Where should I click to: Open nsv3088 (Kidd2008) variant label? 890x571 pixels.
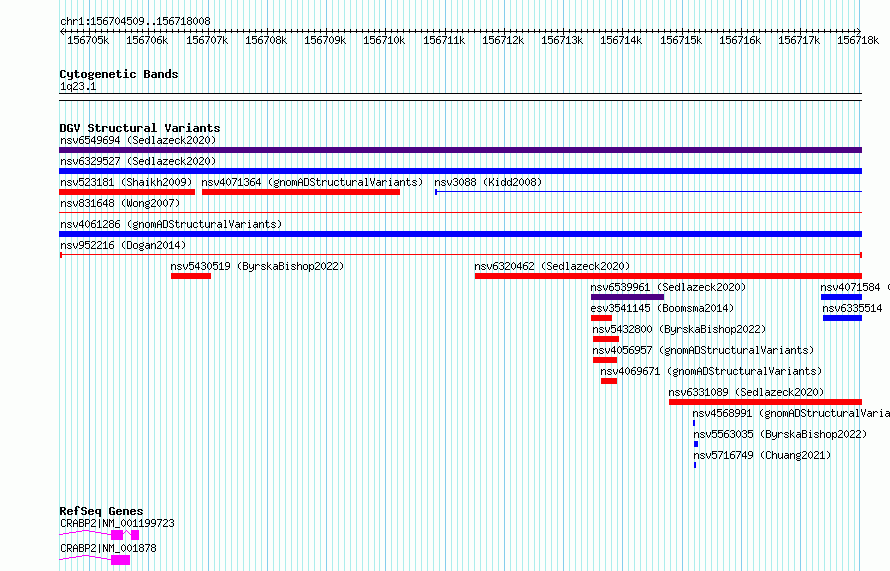pyautogui.click(x=488, y=182)
